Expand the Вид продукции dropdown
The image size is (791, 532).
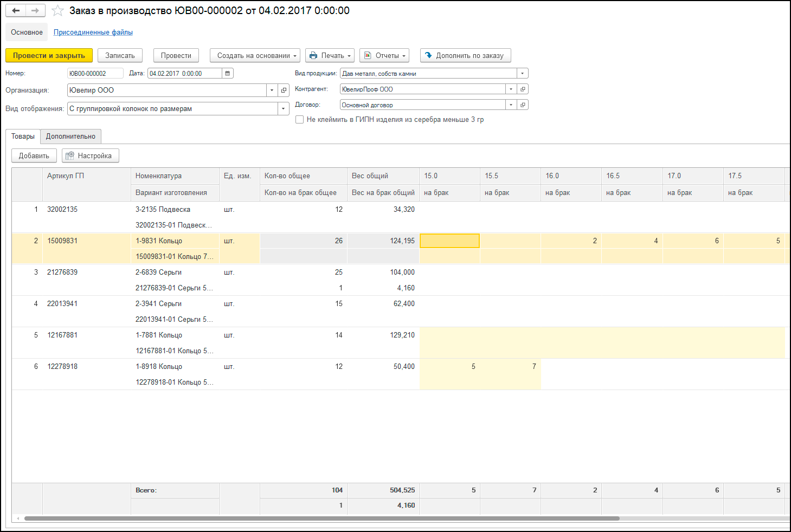coord(522,74)
